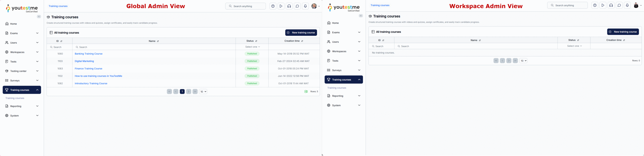Click the help icon in Global Admin View
The image size is (644, 156).
(273, 6)
